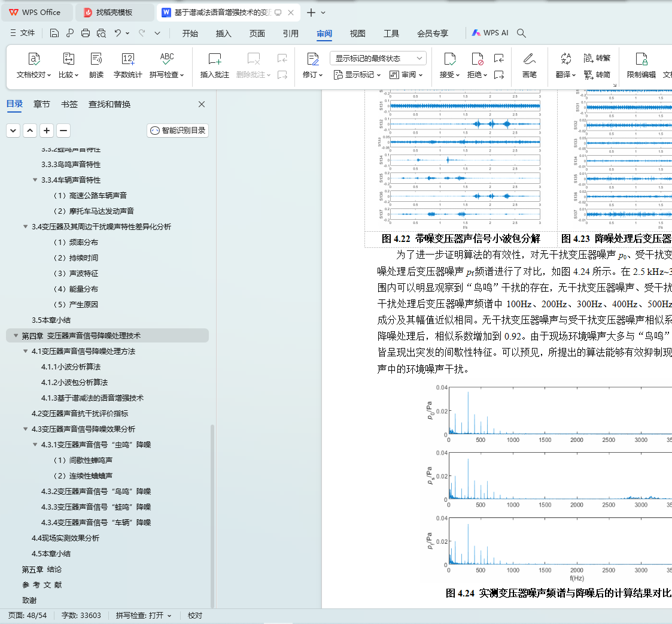Go to 4.4现场实测效果分析 heading
672x624 pixels.
[65, 538]
